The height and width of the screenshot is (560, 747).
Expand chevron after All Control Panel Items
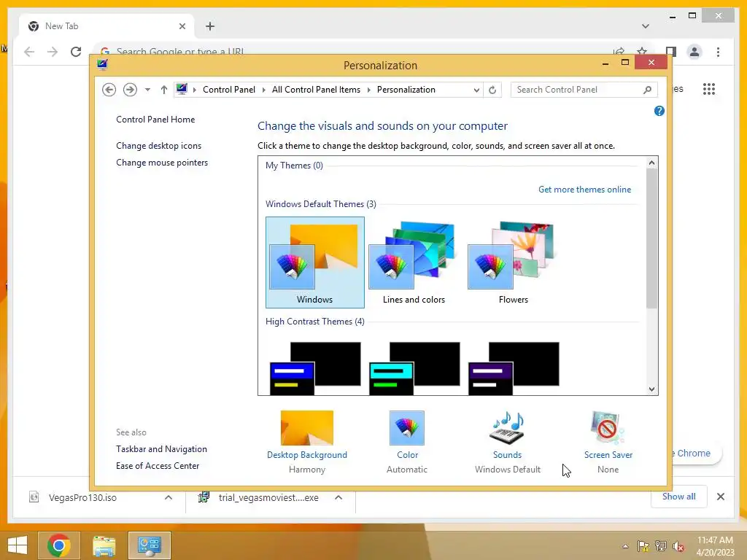click(368, 90)
